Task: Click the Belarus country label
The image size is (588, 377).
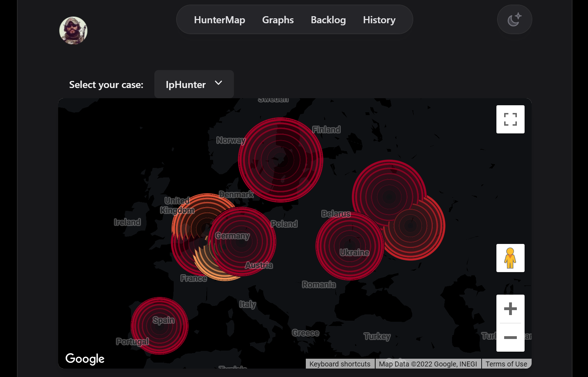Action: coord(336,214)
